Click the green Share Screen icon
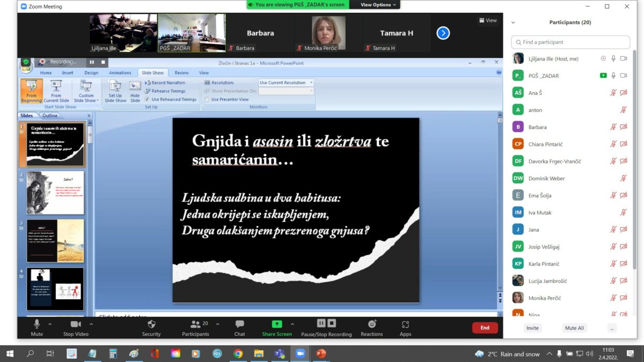 click(277, 324)
